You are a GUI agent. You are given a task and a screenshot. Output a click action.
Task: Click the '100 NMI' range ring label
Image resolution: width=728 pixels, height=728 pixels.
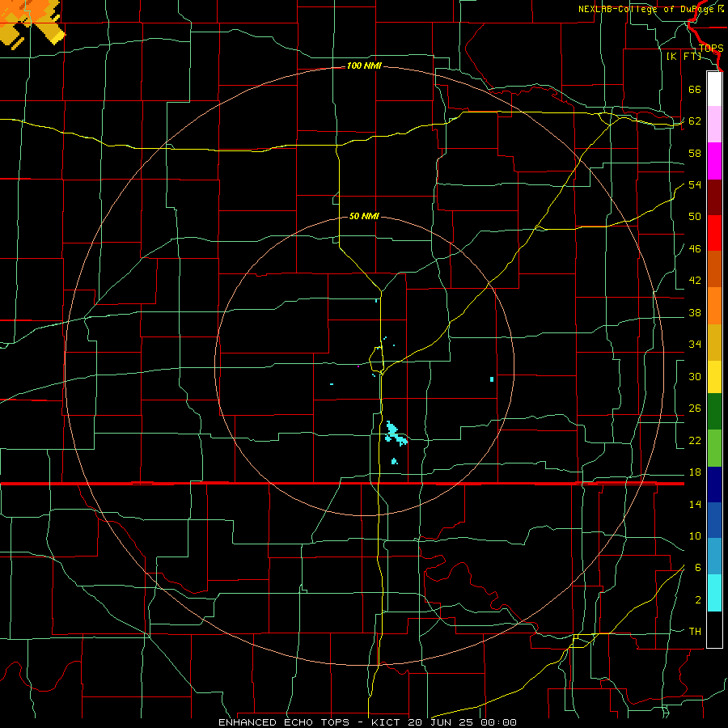click(364, 66)
